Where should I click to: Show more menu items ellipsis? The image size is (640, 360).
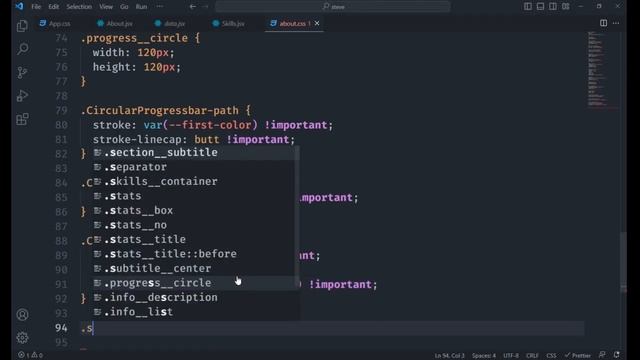click(x=160, y=7)
